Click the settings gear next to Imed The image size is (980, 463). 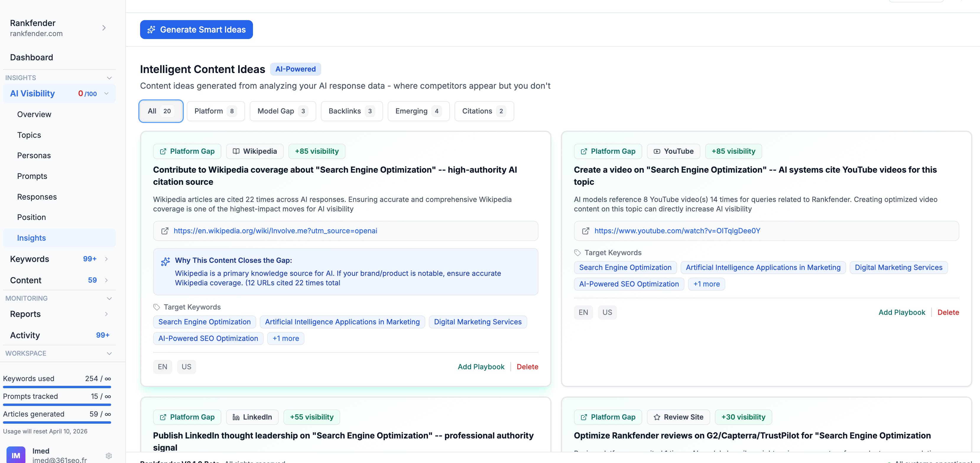pyautogui.click(x=109, y=455)
